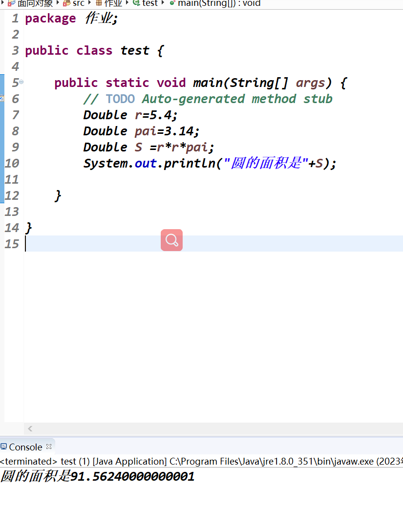Click the package name '作业' on line 1

(99, 18)
